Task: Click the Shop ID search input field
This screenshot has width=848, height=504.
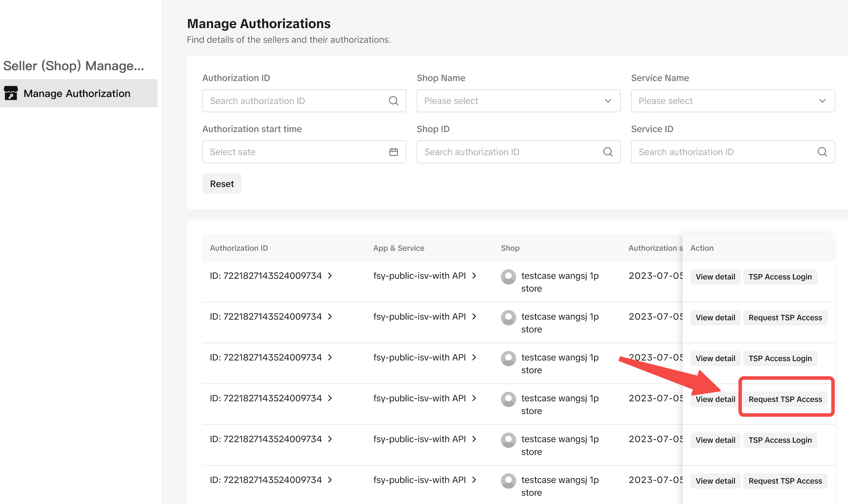Action: click(510, 152)
